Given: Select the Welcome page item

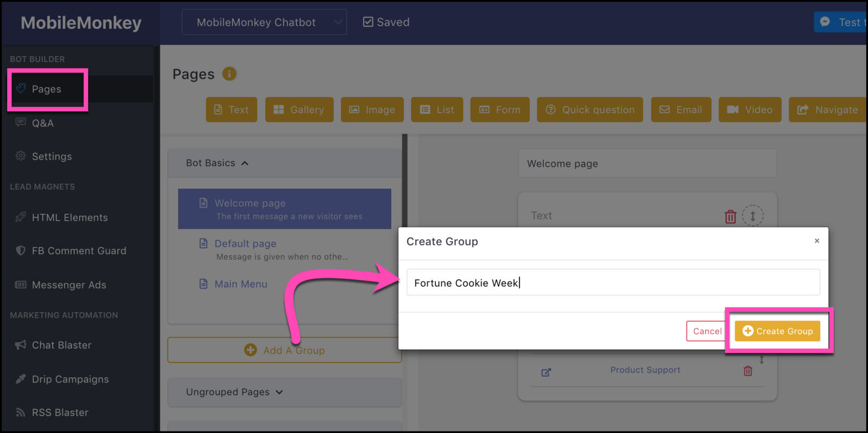Looking at the screenshot, I should [x=284, y=209].
